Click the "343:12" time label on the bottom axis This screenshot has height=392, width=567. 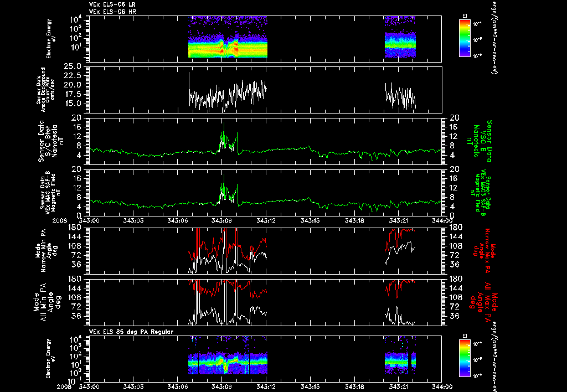pyautogui.click(x=266, y=386)
